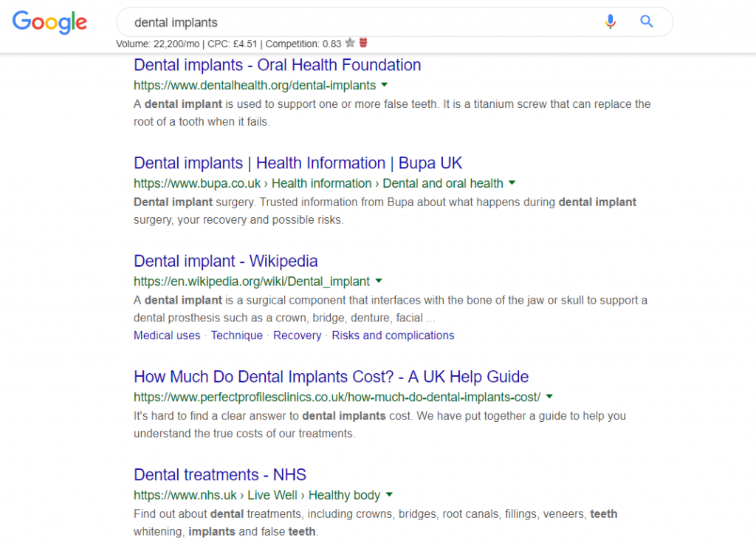
Task: Open the red database icon beside Competition
Action: 363,43
